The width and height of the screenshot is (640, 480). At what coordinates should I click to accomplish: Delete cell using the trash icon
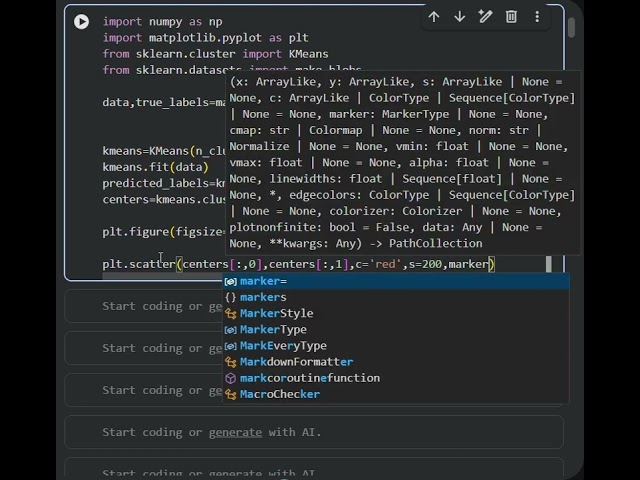point(511,17)
